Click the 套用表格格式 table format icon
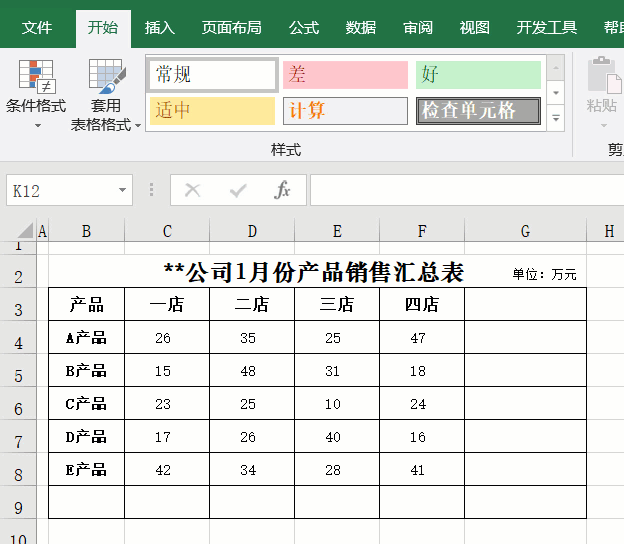The height and width of the screenshot is (544, 624). (107, 76)
